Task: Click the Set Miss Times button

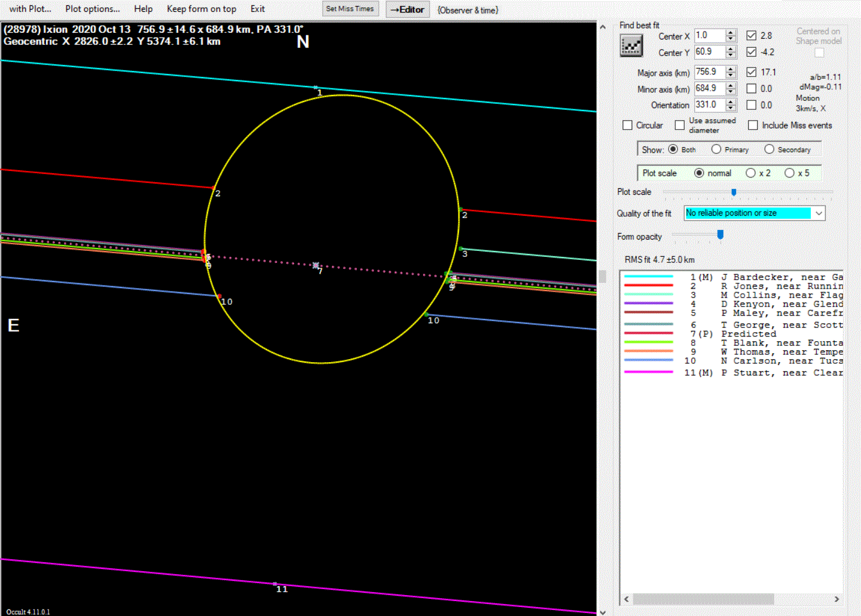Action: tap(350, 9)
